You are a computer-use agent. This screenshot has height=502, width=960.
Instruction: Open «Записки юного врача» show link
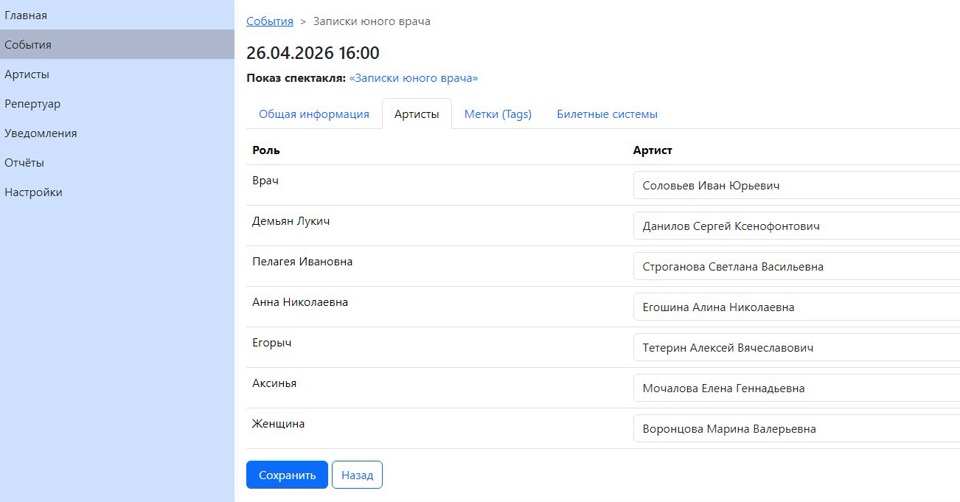coord(413,78)
